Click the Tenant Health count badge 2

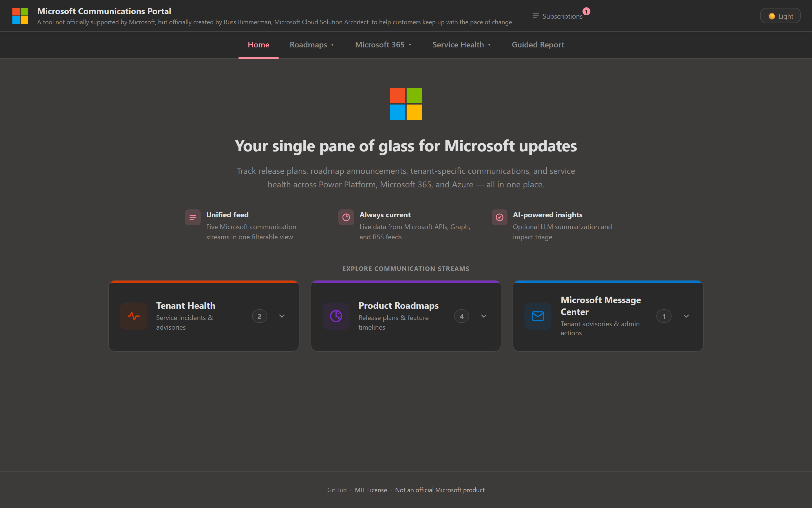(x=259, y=316)
